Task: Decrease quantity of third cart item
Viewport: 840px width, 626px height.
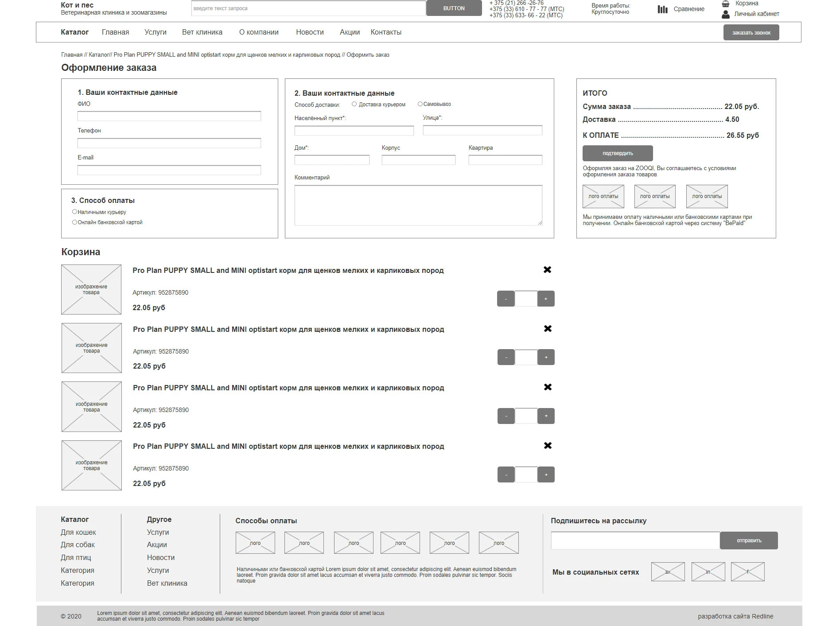Action: (506, 416)
